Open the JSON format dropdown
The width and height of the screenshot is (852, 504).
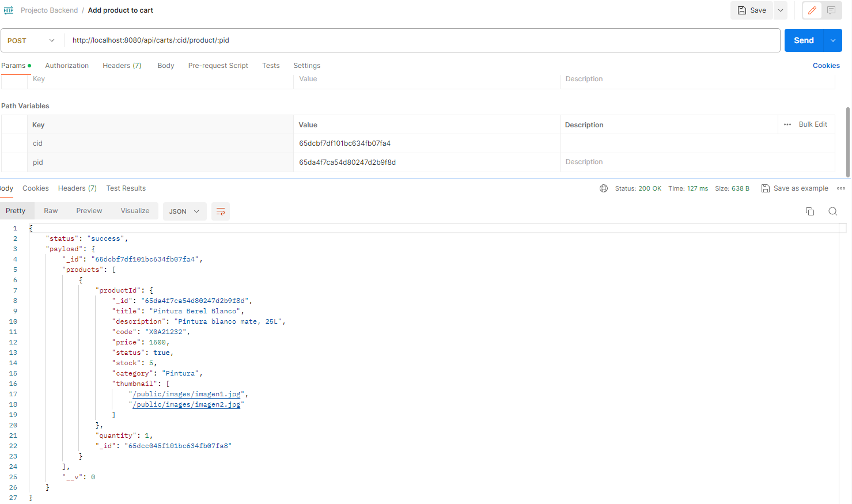184,211
